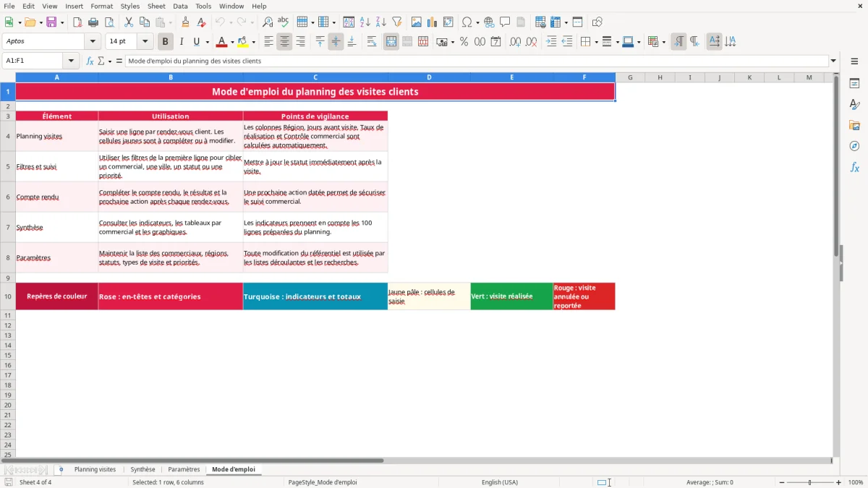The width and height of the screenshot is (868, 488).
Task: Open the Borders dropdown arrow
Action: pos(595,42)
